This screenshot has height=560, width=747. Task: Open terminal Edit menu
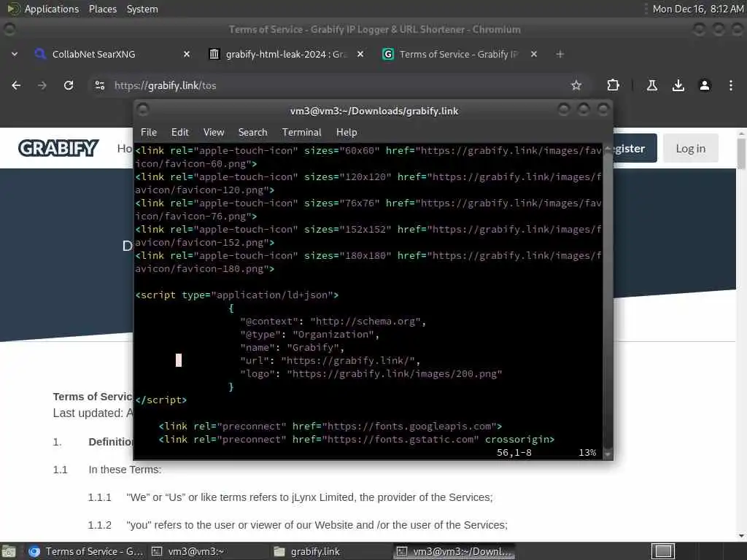pos(179,133)
